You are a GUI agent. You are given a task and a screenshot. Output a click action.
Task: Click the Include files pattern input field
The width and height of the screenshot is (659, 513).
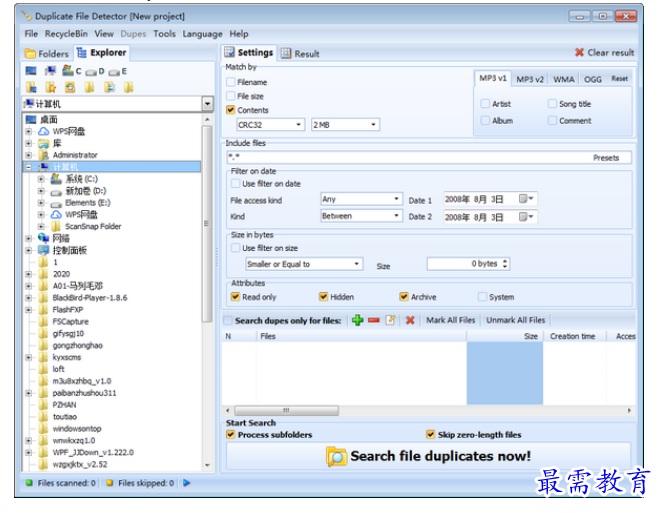408,158
